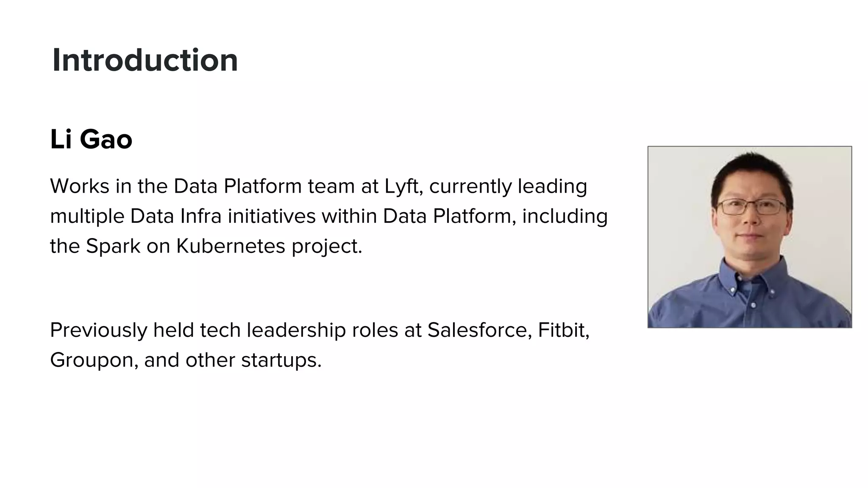The height and width of the screenshot is (488, 868).
Task: Click the phrase Data Infra initiatives
Action: pos(223,216)
